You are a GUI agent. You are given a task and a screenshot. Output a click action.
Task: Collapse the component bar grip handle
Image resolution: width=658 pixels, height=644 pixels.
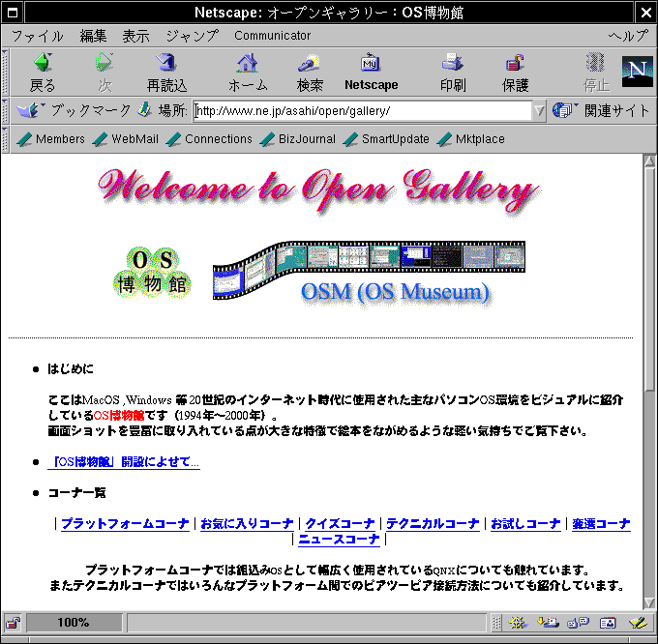coord(496,623)
